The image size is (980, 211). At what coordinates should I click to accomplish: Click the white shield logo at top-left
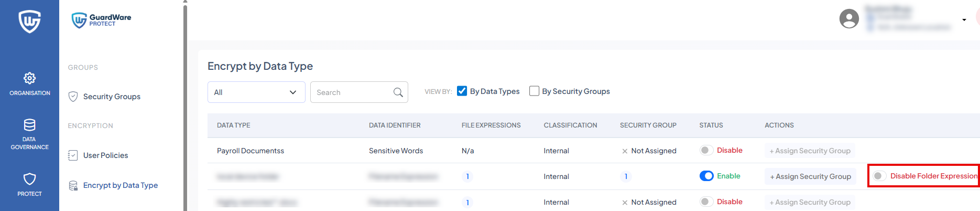[x=29, y=22]
